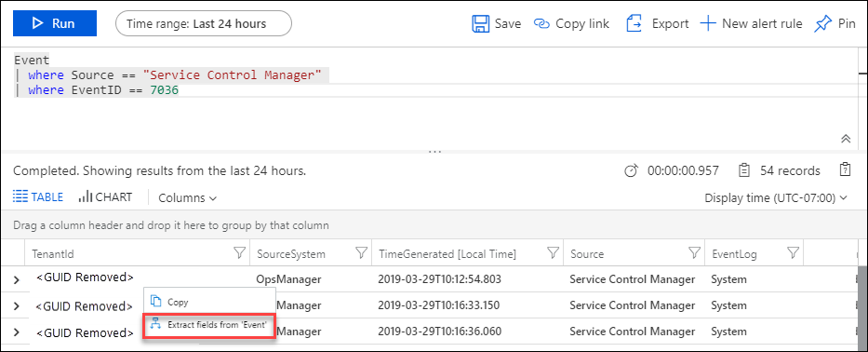
Task: Collapse the query editor with double chevron
Action: [846, 139]
